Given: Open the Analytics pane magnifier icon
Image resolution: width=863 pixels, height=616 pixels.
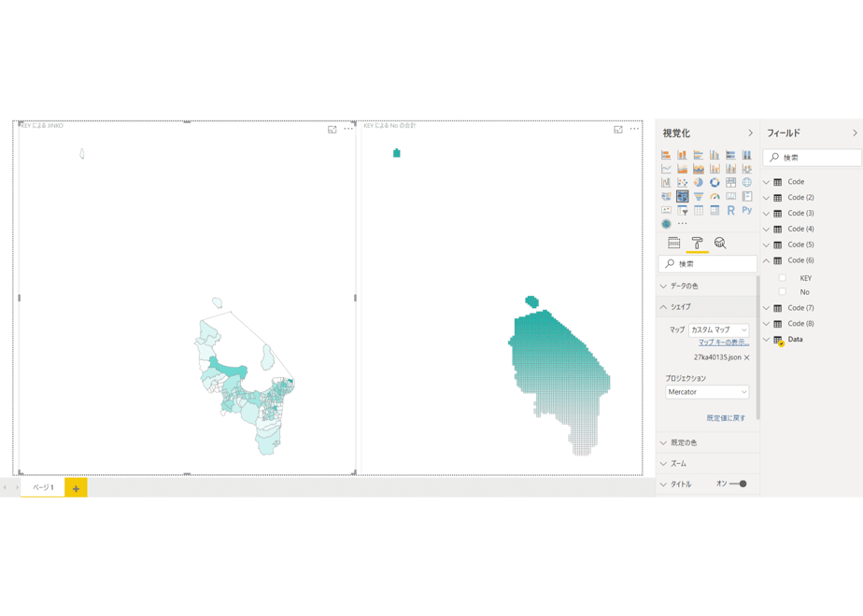Looking at the screenshot, I should 720,243.
